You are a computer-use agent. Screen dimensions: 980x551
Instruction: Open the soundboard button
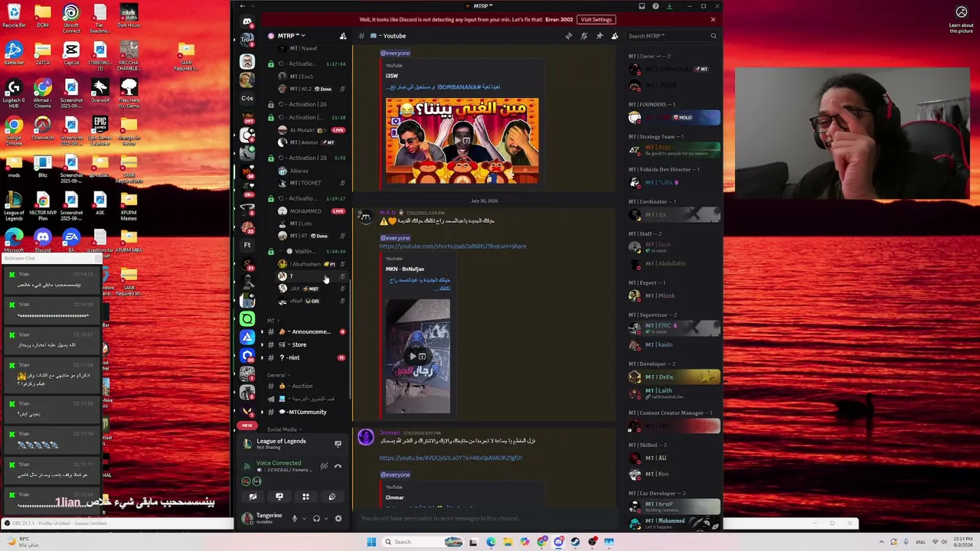332,497
